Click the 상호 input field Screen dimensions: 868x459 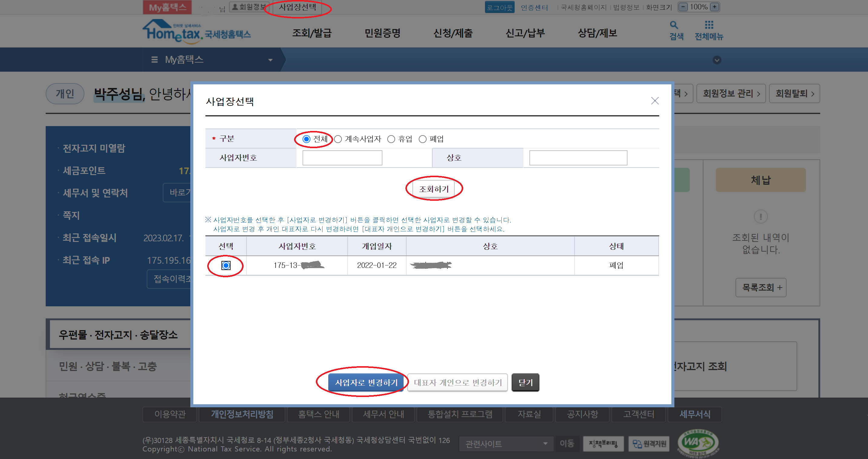point(578,158)
